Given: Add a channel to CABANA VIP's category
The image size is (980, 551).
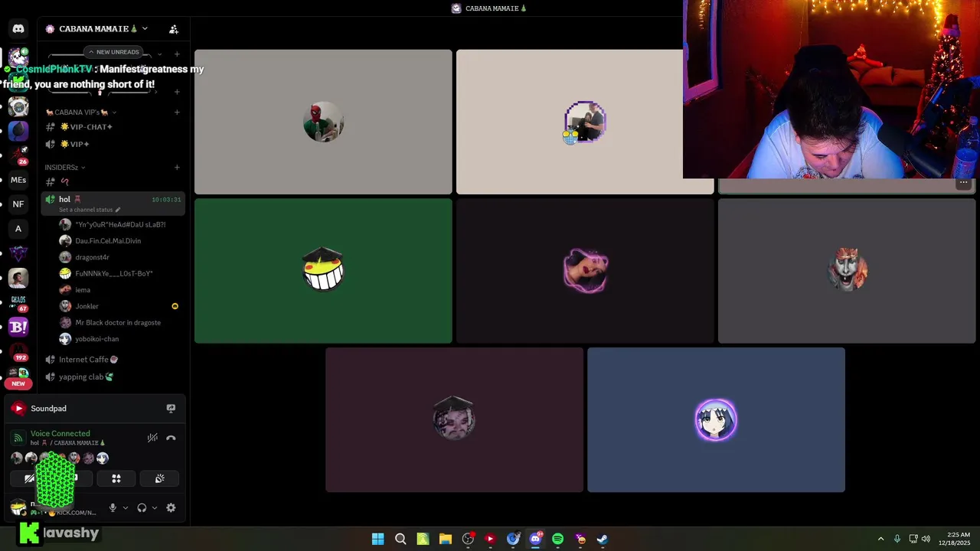Looking at the screenshot, I should click(x=177, y=112).
